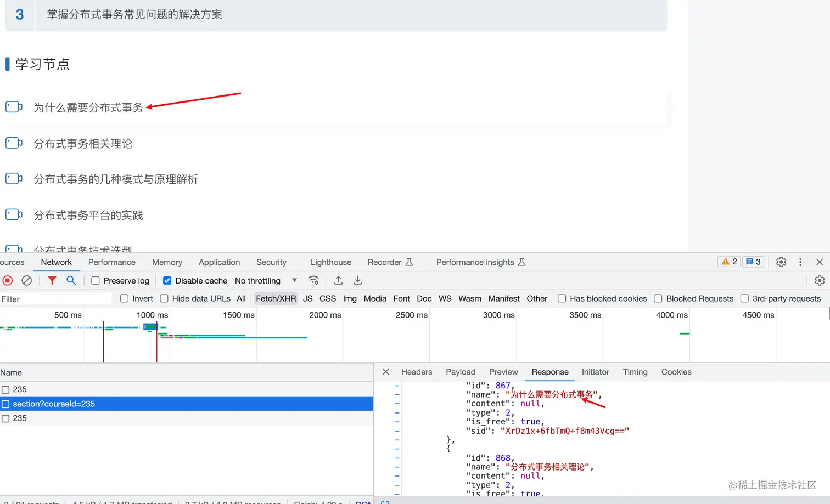Screen dimensions: 830x504
Task: Close the request details pane
Action: pyautogui.click(x=386, y=372)
